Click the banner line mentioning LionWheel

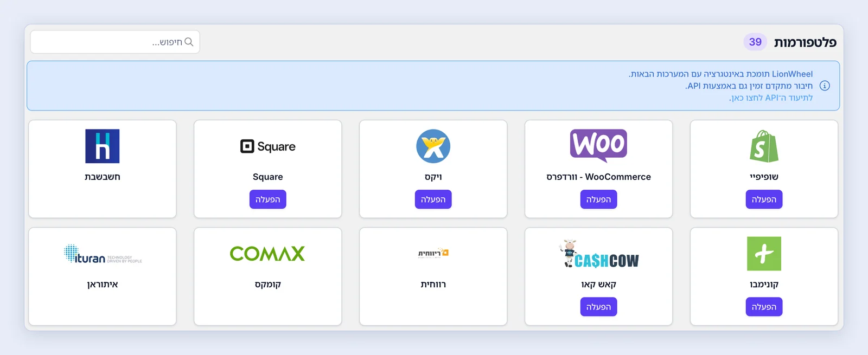pyautogui.click(x=720, y=74)
